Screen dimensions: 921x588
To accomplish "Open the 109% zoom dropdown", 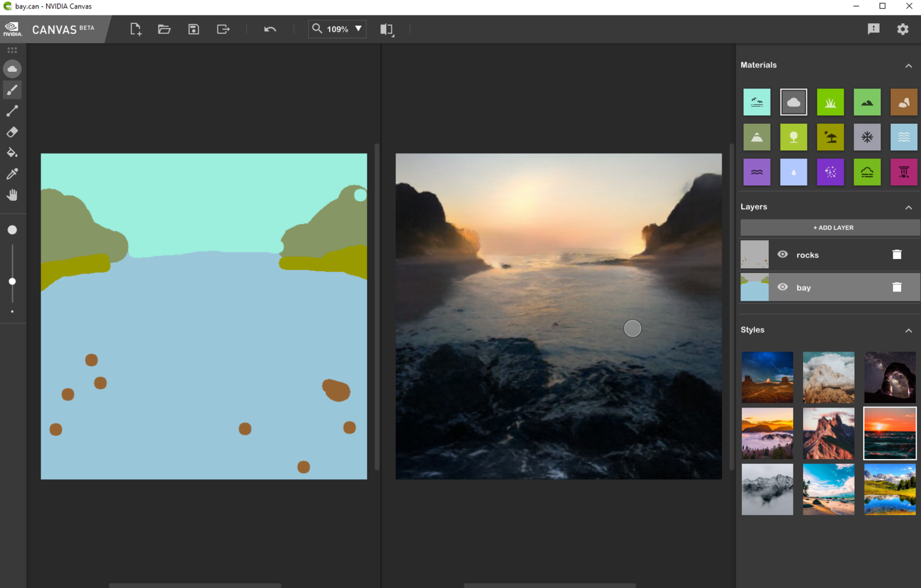I will tap(359, 29).
